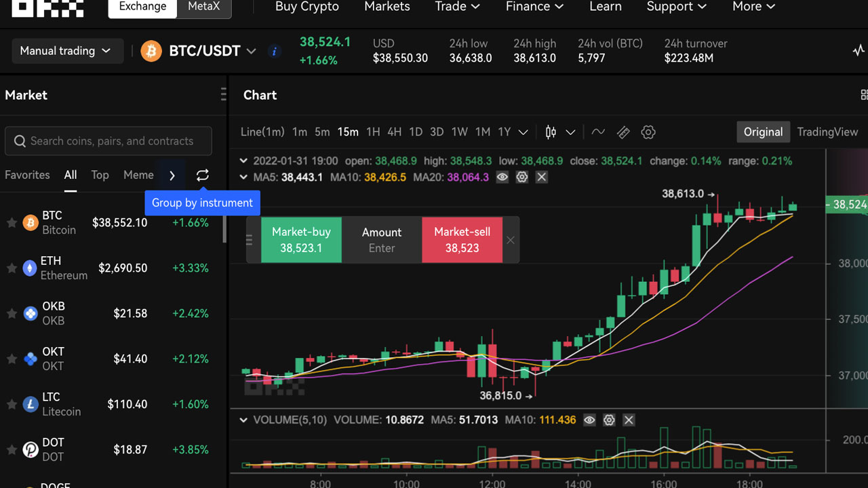
Task: Favorite LTC with its star icon
Action: pyautogui.click(x=11, y=404)
